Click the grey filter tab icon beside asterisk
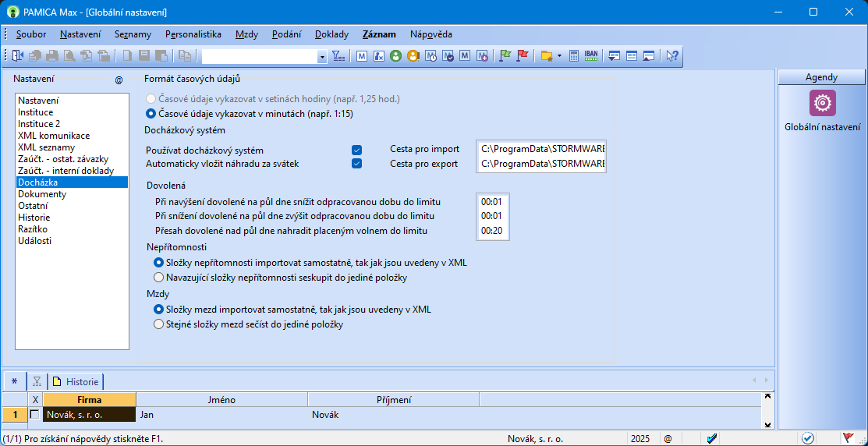 tap(37, 381)
